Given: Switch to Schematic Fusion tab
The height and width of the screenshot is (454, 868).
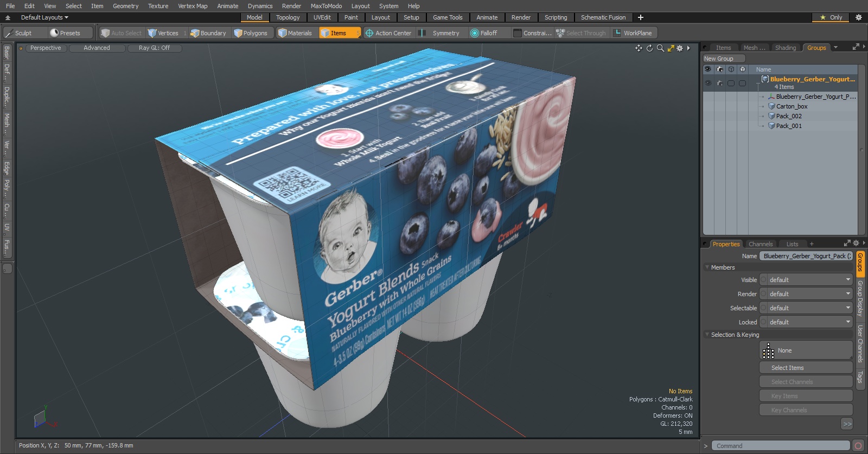Looking at the screenshot, I should tap(603, 17).
